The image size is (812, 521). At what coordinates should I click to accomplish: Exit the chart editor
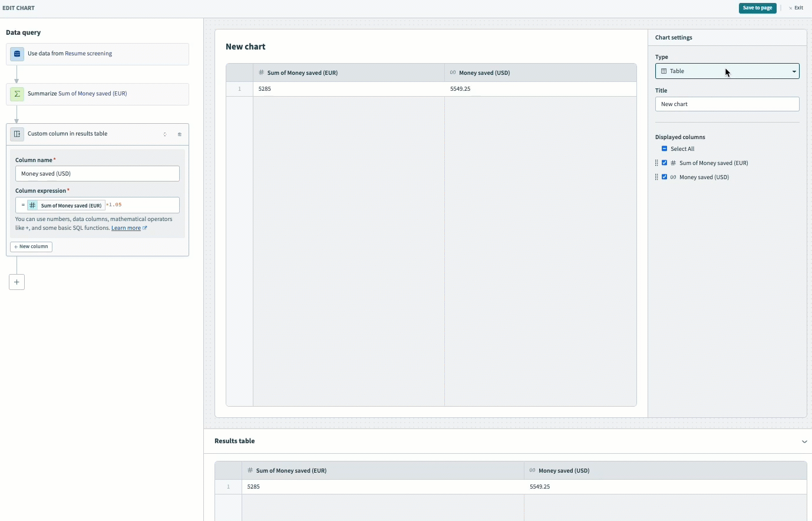[797, 8]
